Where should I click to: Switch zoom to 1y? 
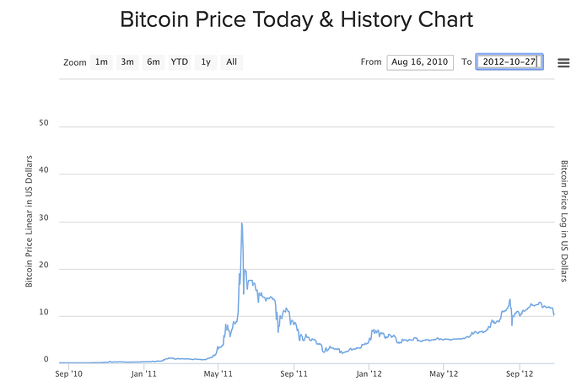click(206, 62)
